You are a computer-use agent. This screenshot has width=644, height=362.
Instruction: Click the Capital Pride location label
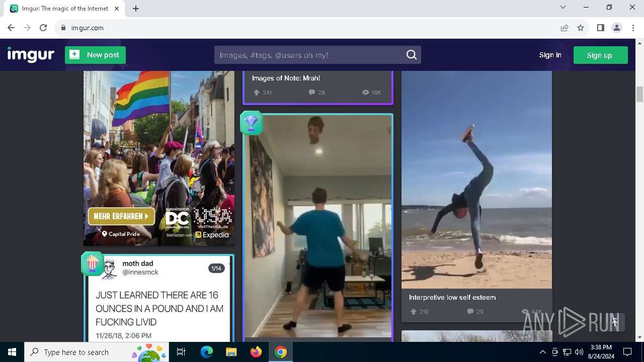pyautogui.click(x=121, y=234)
